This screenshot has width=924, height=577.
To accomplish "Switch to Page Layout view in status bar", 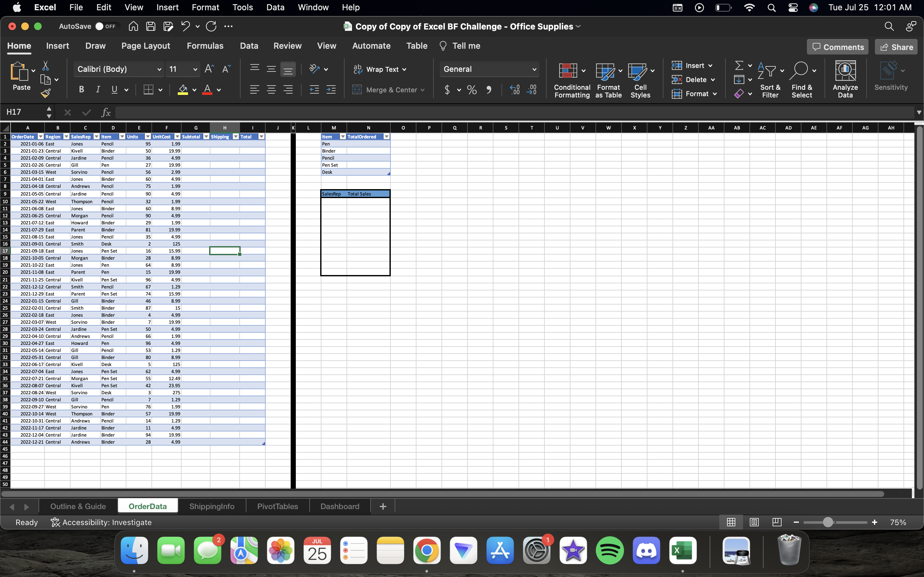I will click(x=754, y=522).
